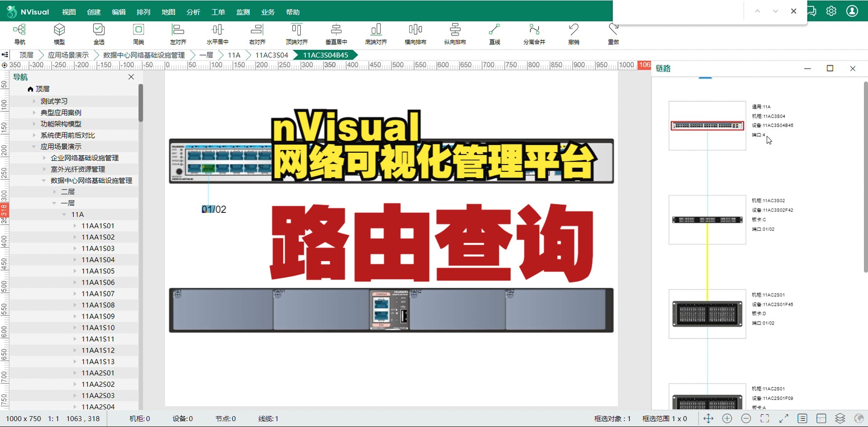Screen dimensions: 868x427
Task: Click the 模型 model icon
Action: [x=59, y=34]
